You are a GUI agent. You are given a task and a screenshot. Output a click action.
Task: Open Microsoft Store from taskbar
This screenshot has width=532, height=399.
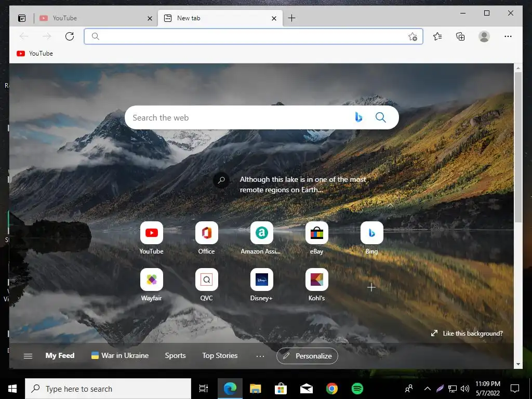coord(281,389)
